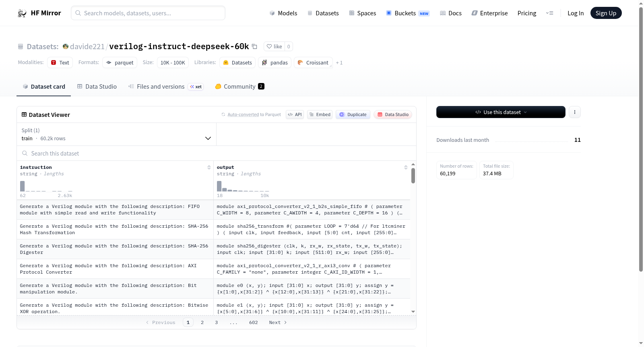Screen dimensions: 644x347
Task: Sort the output column
Action: pos(406,167)
